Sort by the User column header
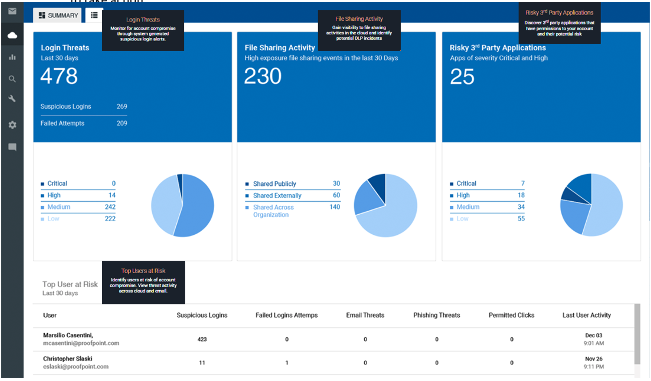The height and width of the screenshot is (381, 651). 49,315
